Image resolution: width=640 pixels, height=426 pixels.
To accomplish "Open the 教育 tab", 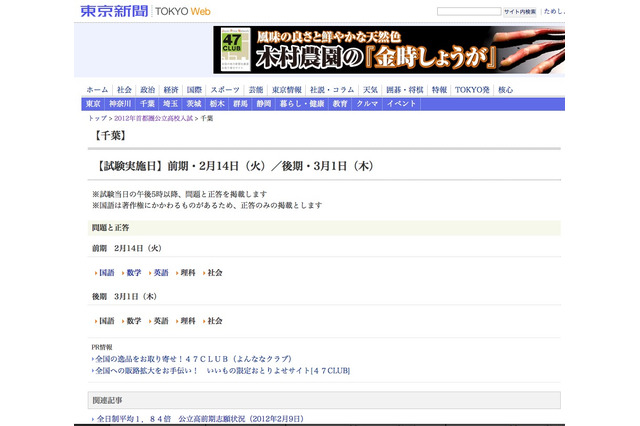I will pos(340,104).
